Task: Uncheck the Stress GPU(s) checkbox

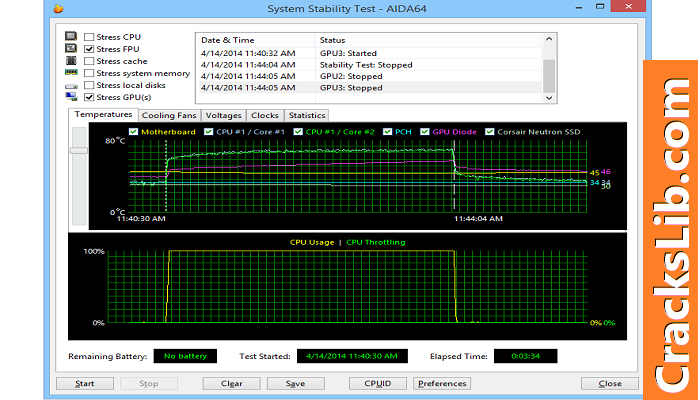Action: (x=89, y=97)
